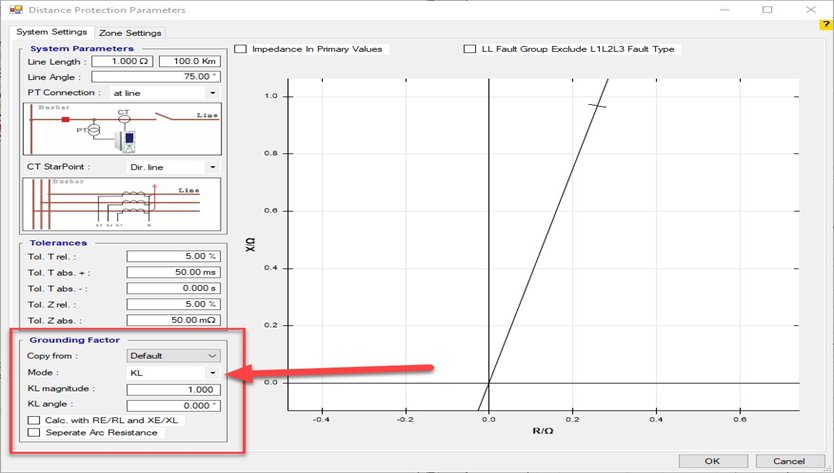Switch to the Zone Settings tab

[x=130, y=33]
